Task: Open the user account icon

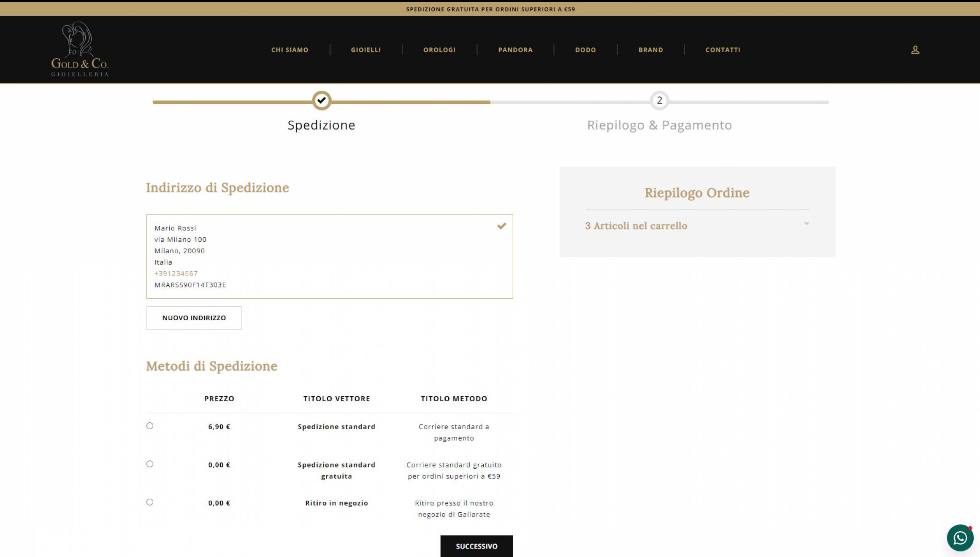Action: (915, 50)
